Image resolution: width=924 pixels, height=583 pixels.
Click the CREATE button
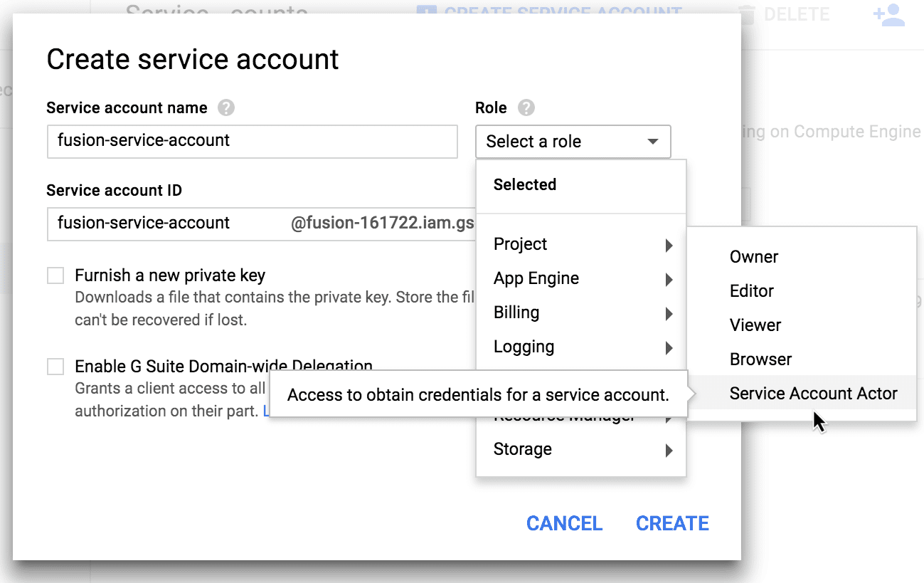[x=671, y=523]
